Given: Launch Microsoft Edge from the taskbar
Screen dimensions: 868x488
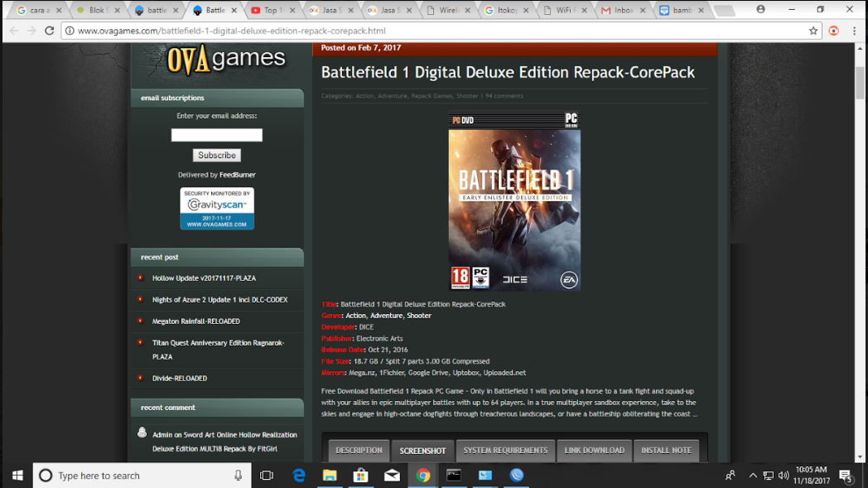Looking at the screenshot, I should 299,476.
